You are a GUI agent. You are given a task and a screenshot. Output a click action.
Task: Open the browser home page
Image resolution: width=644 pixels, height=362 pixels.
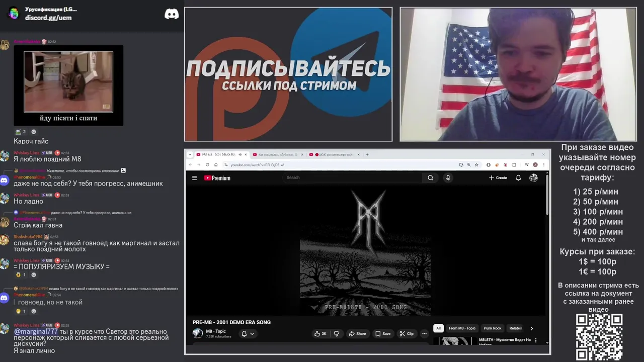tap(216, 164)
